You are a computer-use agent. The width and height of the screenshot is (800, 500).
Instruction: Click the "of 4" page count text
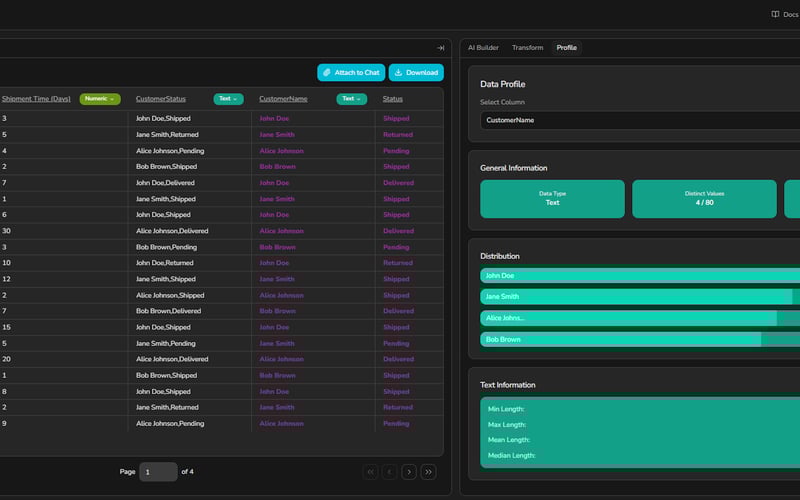click(187, 472)
